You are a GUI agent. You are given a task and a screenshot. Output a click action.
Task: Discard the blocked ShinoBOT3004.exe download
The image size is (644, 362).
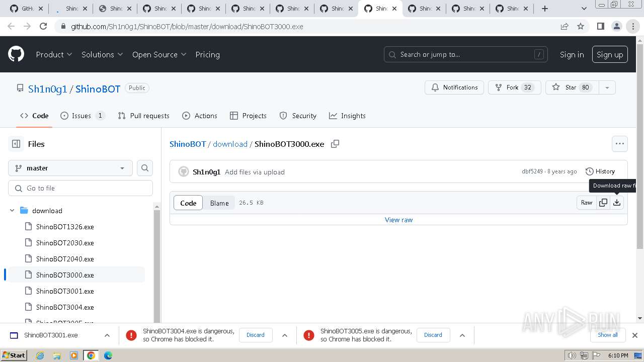(255, 335)
